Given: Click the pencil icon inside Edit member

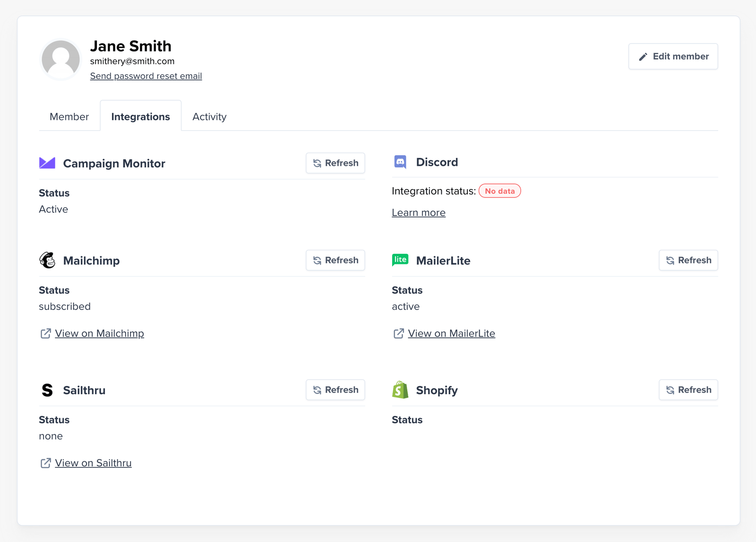Looking at the screenshot, I should 643,56.
